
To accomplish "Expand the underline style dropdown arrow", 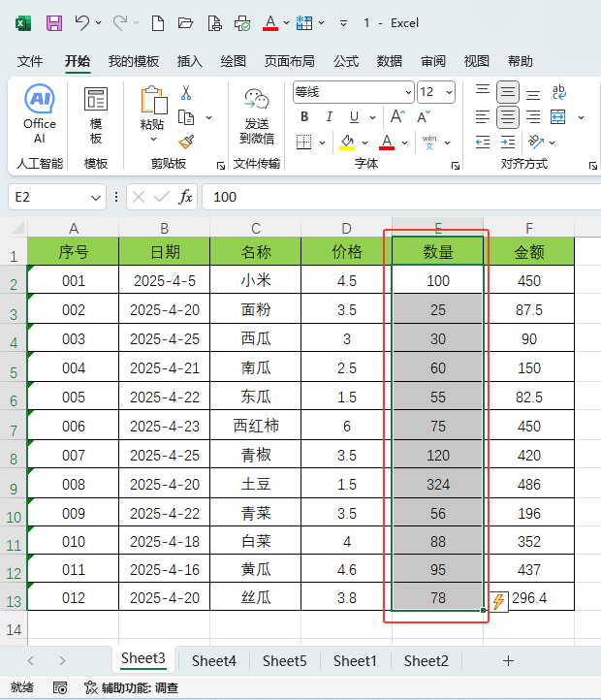I will click(372, 117).
